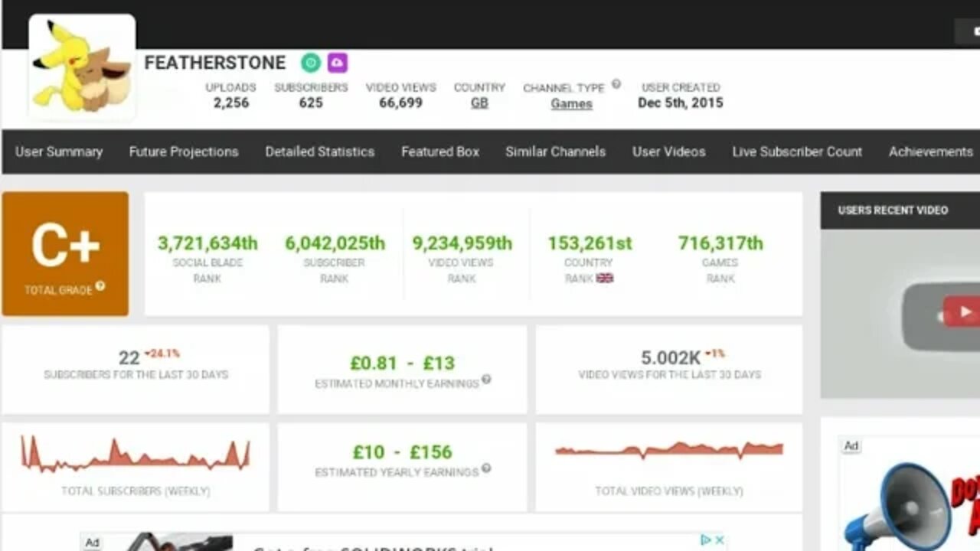
Task: View the User Videos tab
Action: (668, 152)
